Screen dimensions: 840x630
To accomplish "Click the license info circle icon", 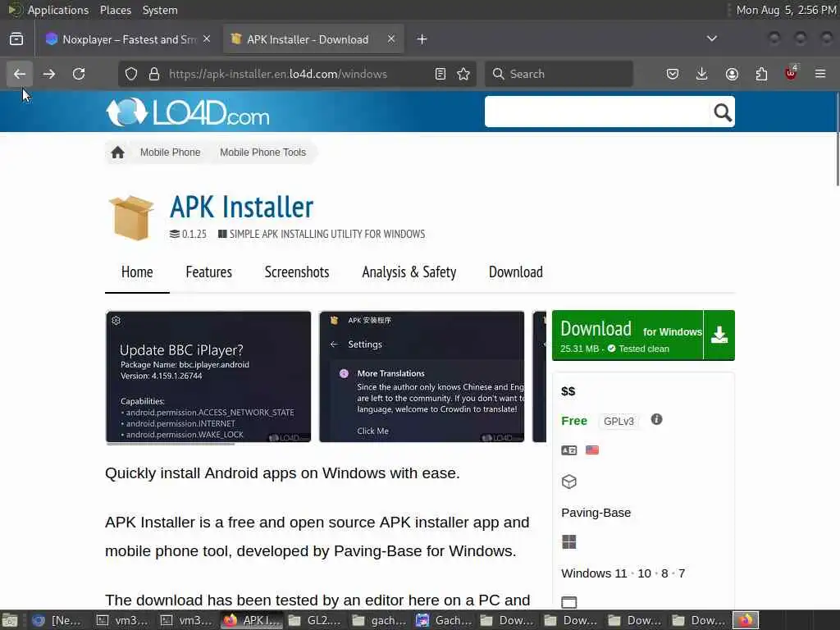I will (x=657, y=419).
